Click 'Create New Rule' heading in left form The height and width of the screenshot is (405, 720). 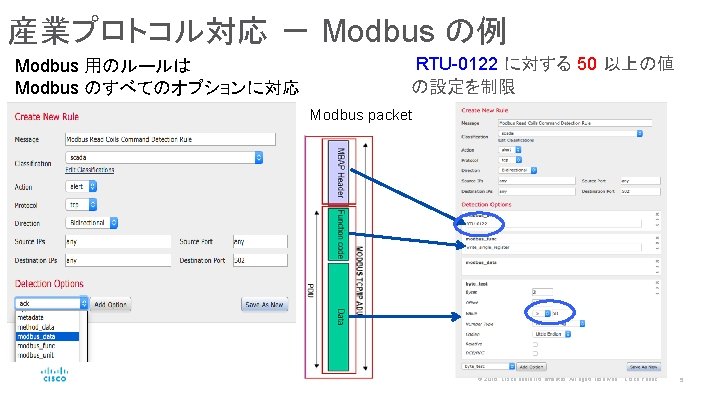46,117
